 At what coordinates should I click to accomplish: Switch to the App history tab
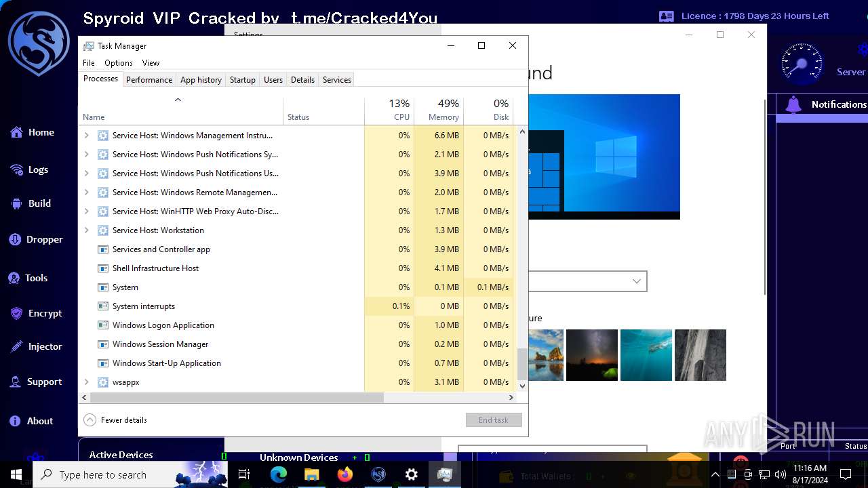[201, 80]
